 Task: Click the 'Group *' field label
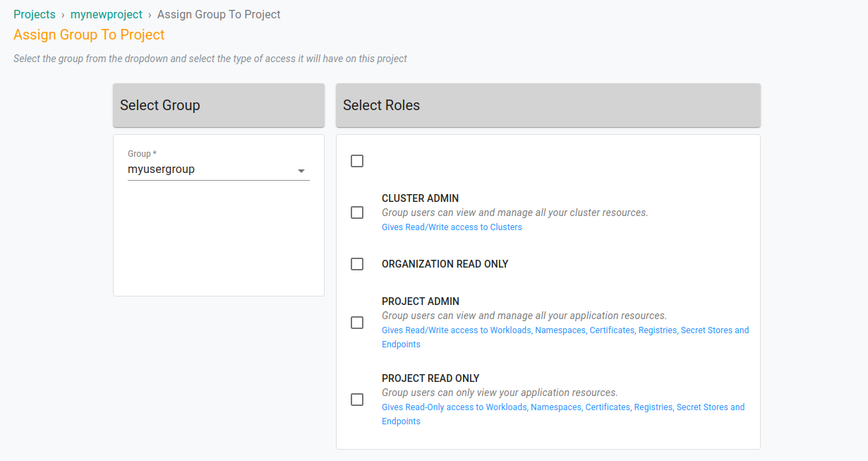click(x=142, y=154)
